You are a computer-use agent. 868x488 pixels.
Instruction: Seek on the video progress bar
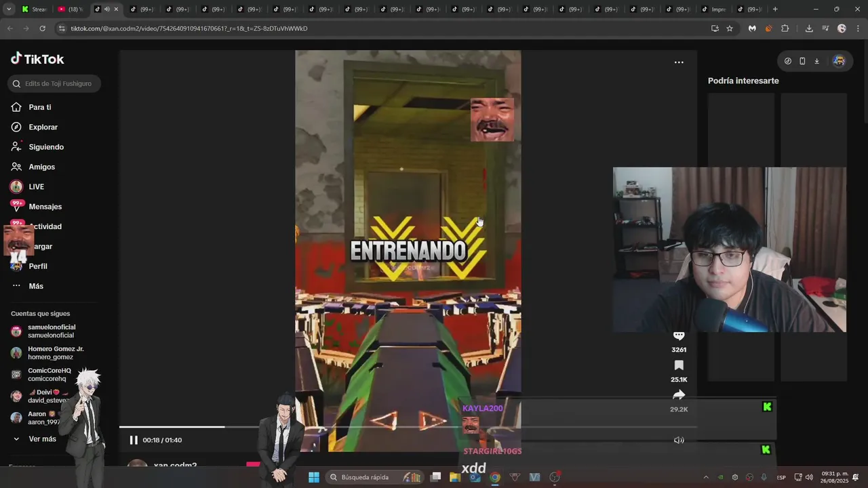408,427
